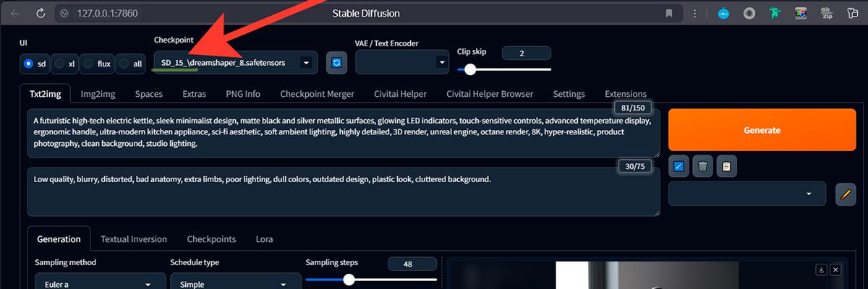
Task: Select the Checkpoints sub-tab
Action: (211, 239)
